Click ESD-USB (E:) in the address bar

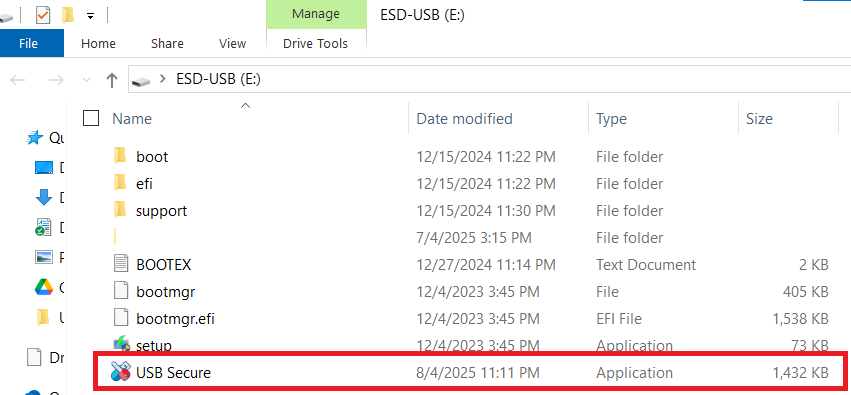pyautogui.click(x=219, y=79)
